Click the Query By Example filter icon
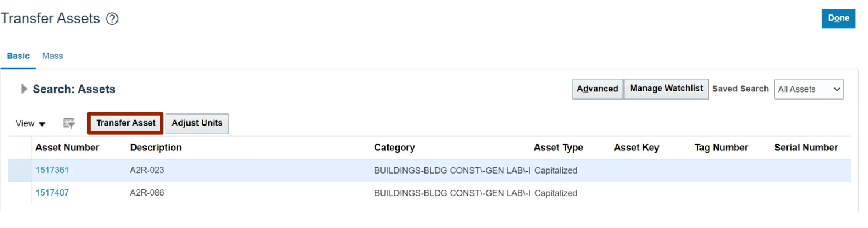The image size is (868, 228). (x=69, y=123)
